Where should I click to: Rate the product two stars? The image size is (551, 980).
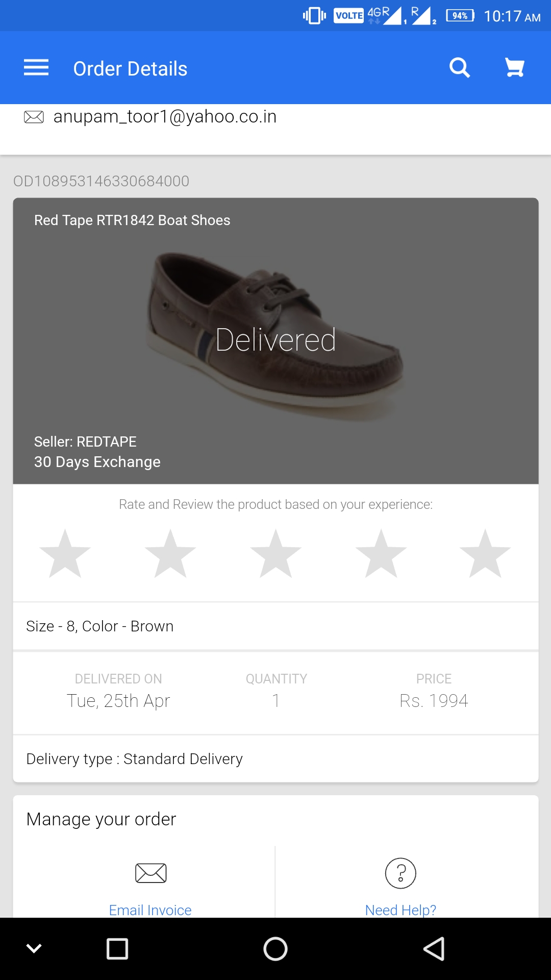pyautogui.click(x=170, y=554)
